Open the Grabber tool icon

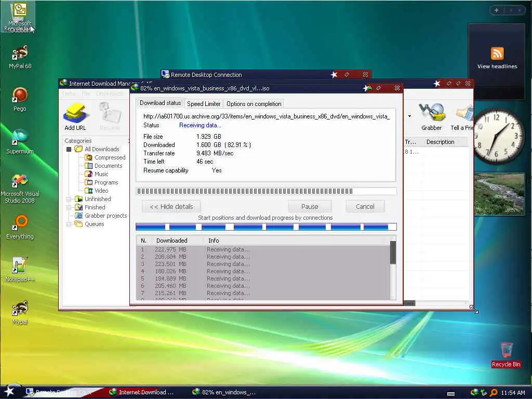(432, 117)
